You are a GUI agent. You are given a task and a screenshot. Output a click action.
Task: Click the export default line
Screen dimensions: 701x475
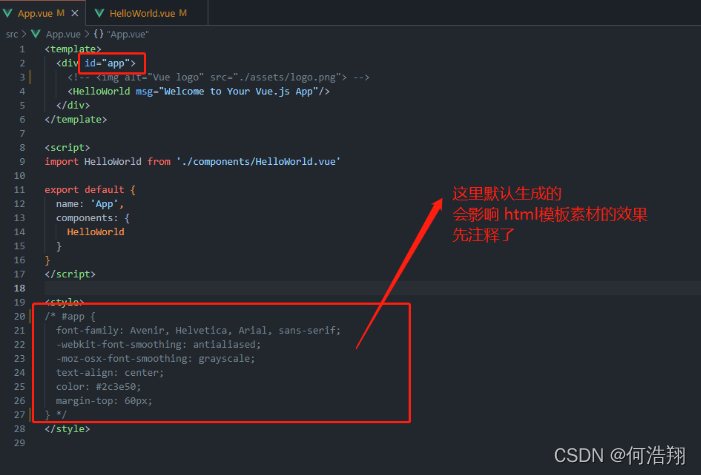pyautogui.click(x=90, y=190)
